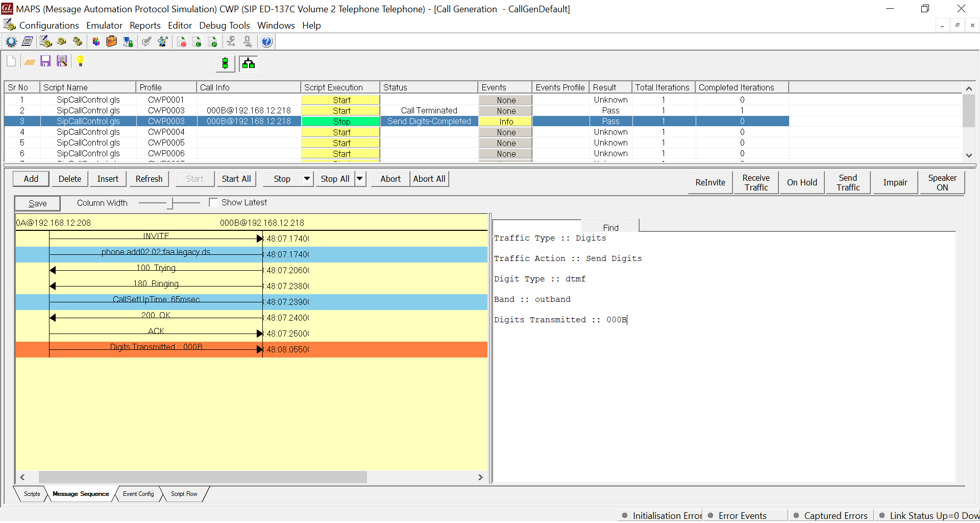This screenshot has height=523, width=980.
Task: Click the save-as floppy with pencil icon
Action: pyautogui.click(x=62, y=61)
